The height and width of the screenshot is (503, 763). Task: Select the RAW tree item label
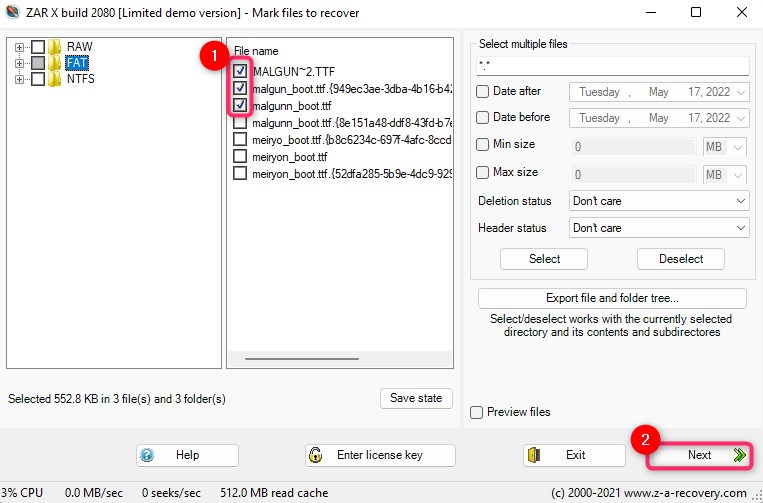79,47
